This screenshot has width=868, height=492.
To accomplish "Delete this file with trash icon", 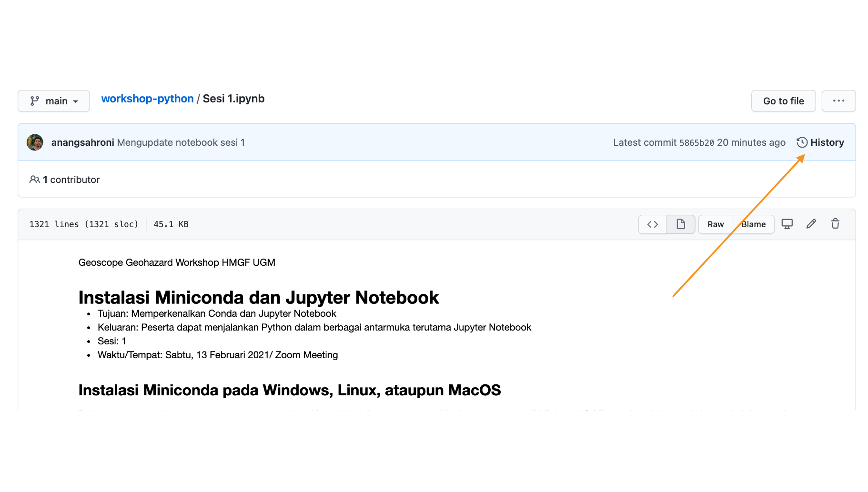I will click(x=836, y=224).
